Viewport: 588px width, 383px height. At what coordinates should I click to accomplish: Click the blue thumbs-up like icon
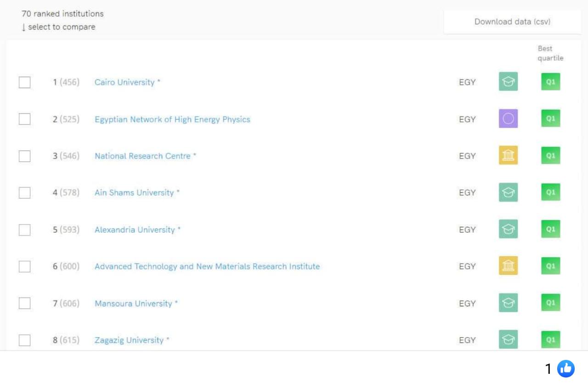tap(565, 368)
